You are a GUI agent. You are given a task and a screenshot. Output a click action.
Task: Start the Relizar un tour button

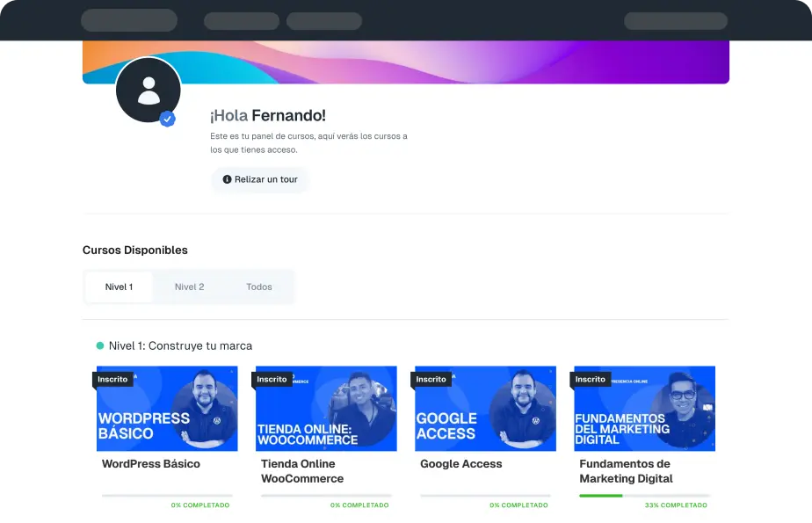click(260, 179)
